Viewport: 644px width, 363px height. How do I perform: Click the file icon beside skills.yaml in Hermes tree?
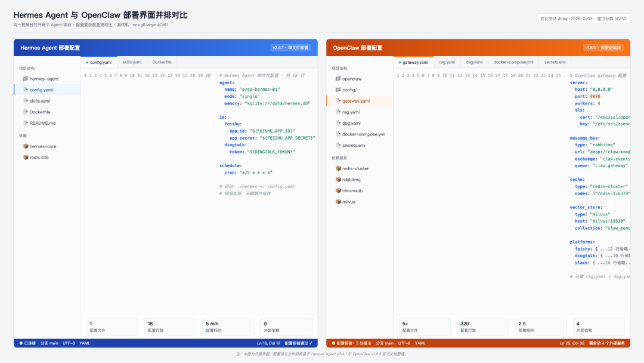26,101
